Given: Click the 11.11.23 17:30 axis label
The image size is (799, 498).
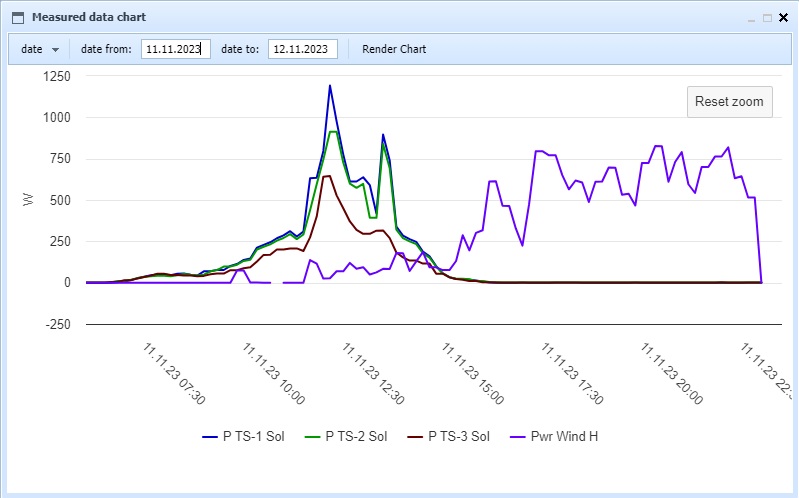Looking at the screenshot, I should 572,374.
